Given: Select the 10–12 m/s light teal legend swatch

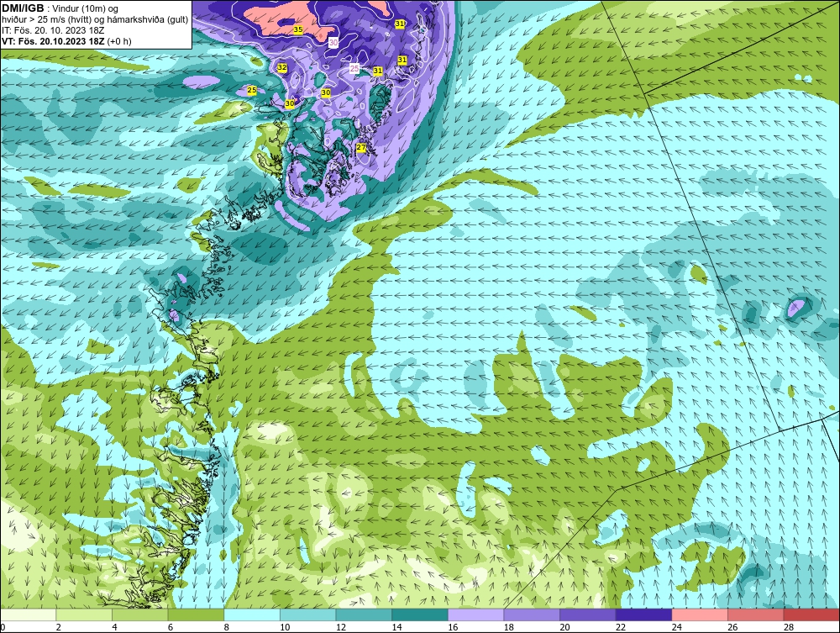Looking at the screenshot, I should tap(307, 615).
